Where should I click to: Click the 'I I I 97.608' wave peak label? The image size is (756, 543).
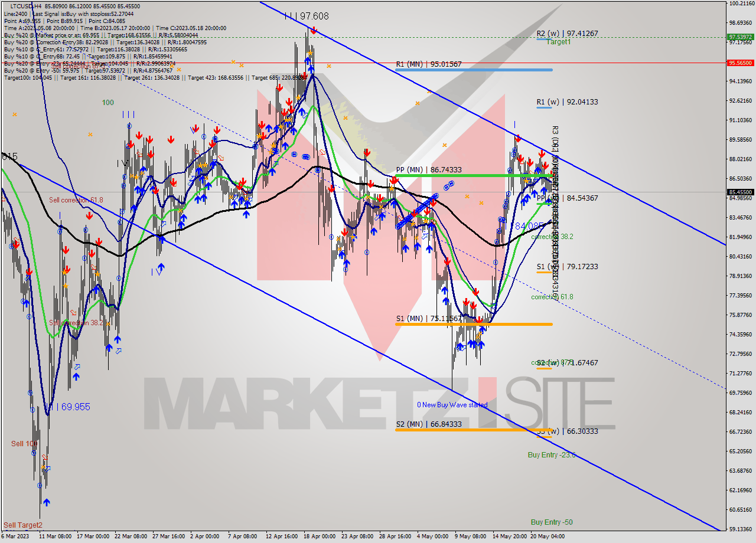tap(306, 16)
